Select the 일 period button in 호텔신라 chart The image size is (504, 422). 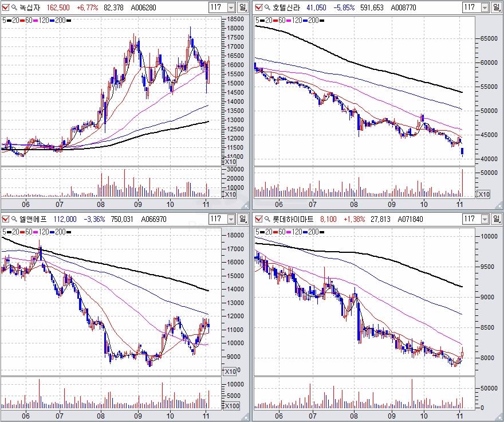(x=495, y=7)
